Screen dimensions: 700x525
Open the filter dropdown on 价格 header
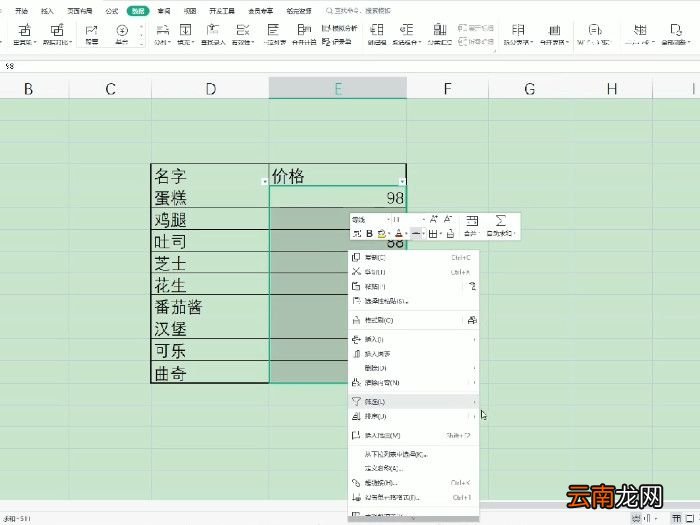(402, 181)
